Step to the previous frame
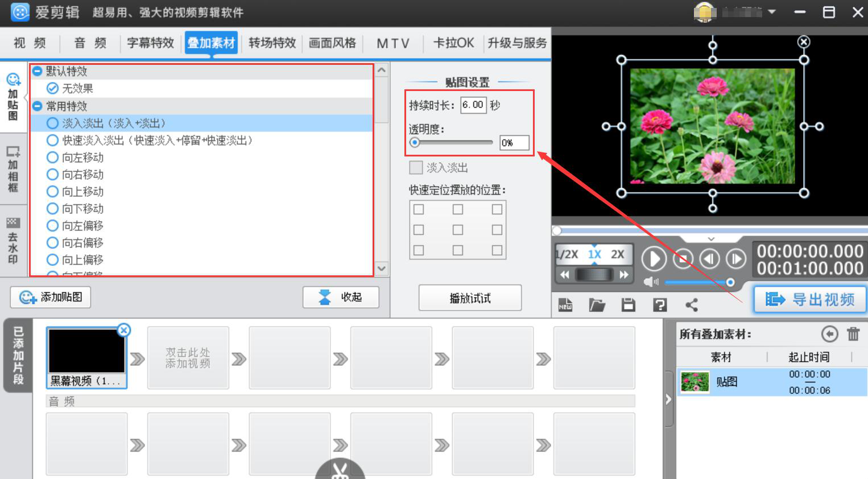Viewport: 868px width, 479px height. [x=709, y=259]
